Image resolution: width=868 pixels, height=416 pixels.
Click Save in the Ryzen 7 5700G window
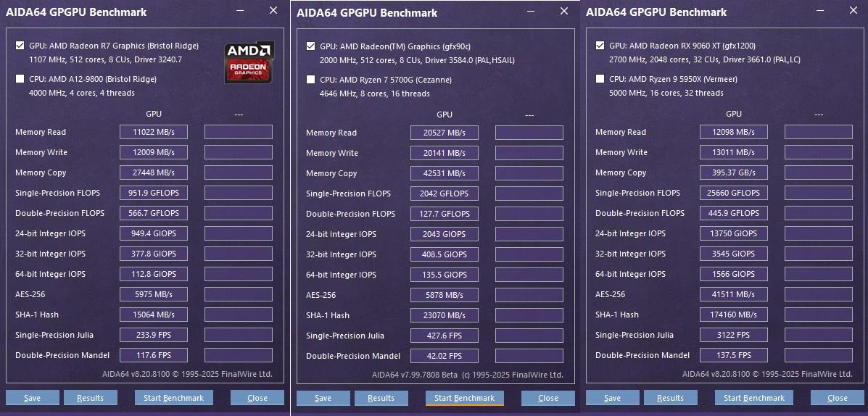323,399
